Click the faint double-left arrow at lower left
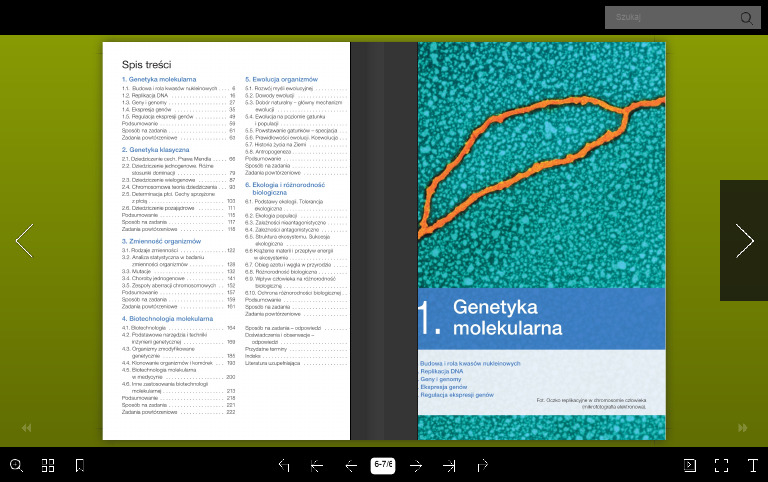 (x=26, y=428)
